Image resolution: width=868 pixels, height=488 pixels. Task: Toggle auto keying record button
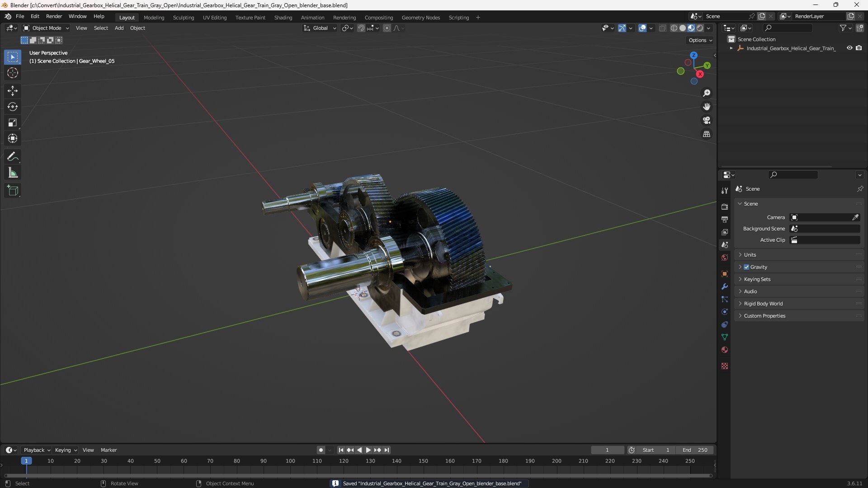[321, 450]
